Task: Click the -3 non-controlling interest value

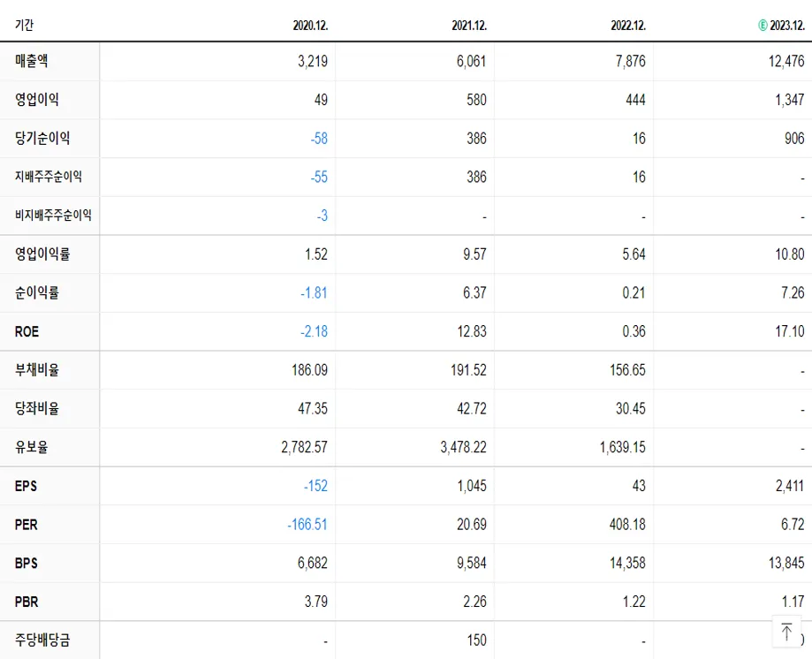Action: pyautogui.click(x=323, y=216)
